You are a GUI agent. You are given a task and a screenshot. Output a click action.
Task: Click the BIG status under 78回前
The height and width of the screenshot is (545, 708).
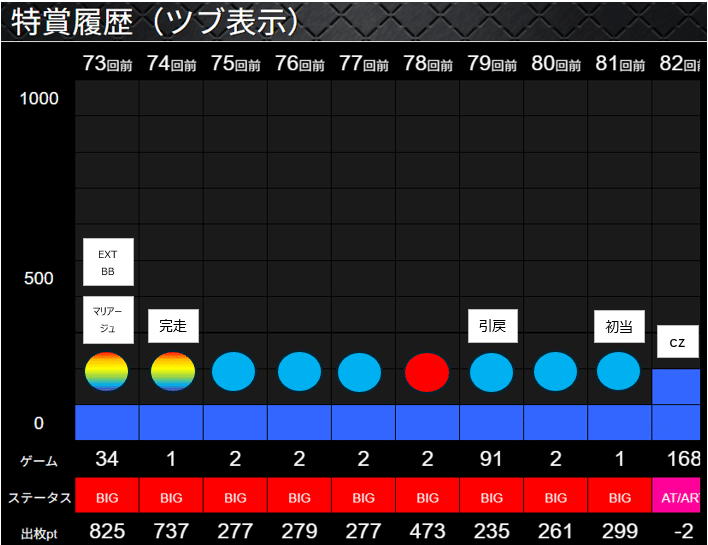pyautogui.click(x=428, y=495)
